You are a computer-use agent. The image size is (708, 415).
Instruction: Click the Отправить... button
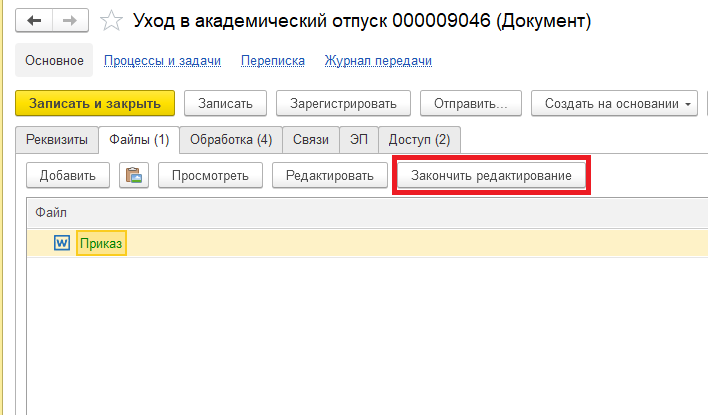pos(470,103)
